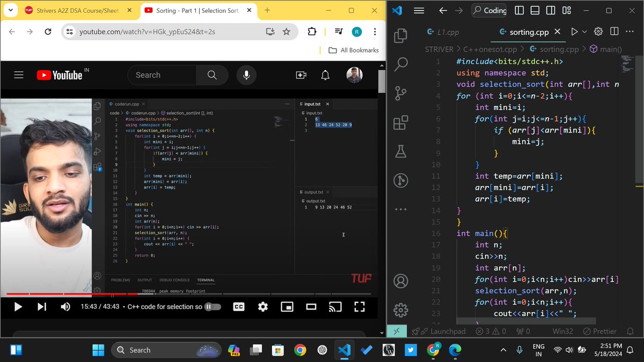Open the Accounts icon in VS Code activity bar

tap(400, 280)
